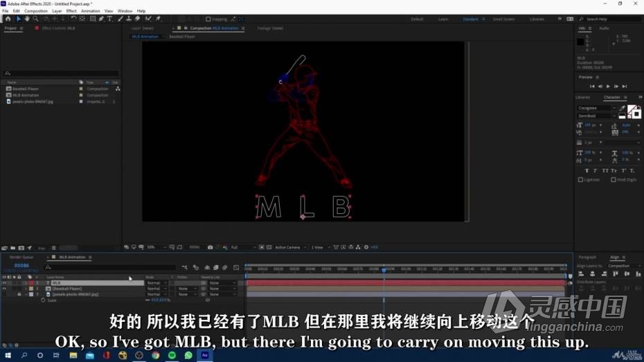Open the Animation menu

coord(90,11)
